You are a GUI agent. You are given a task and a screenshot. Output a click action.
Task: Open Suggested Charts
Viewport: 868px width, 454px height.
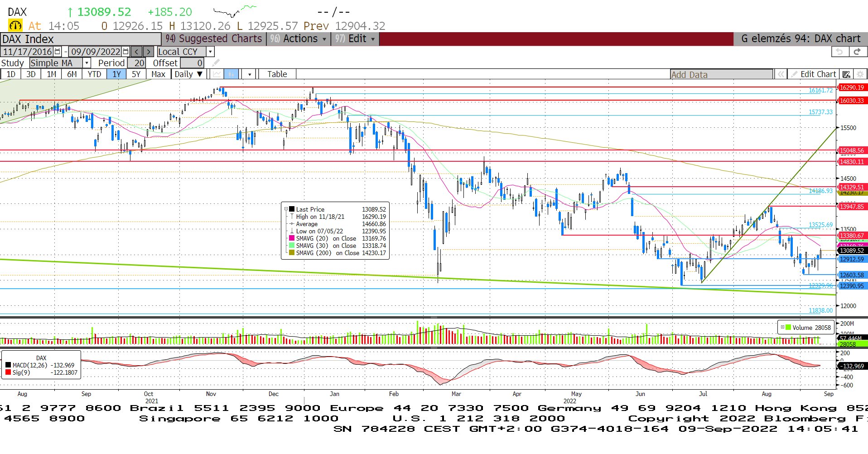point(214,39)
